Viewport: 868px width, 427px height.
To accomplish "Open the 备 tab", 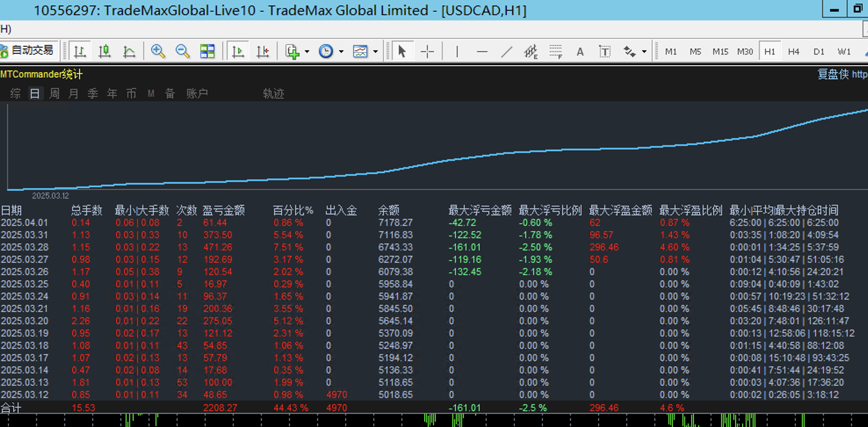I will (x=170, y=93).
